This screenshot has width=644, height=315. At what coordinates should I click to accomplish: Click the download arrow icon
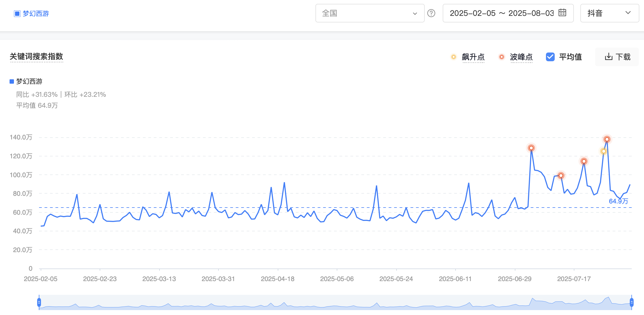pos(608,57)
